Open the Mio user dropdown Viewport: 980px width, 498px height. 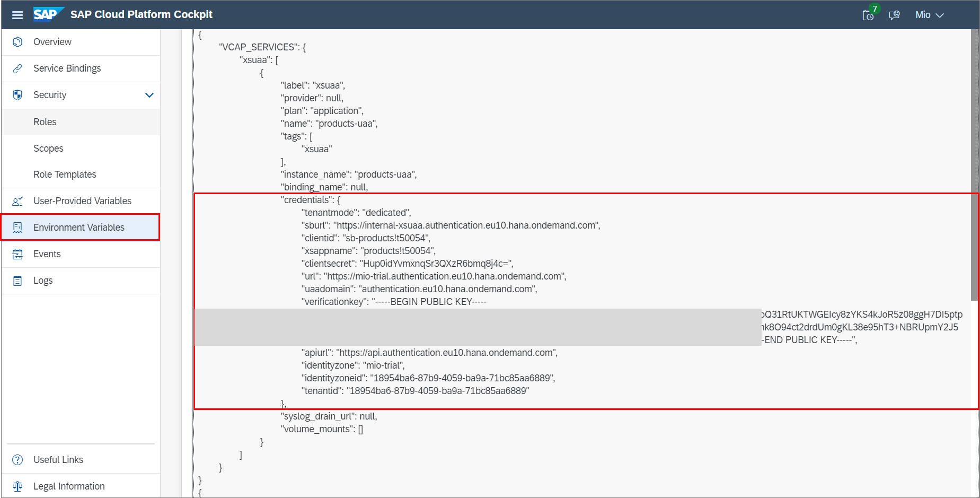929,15
